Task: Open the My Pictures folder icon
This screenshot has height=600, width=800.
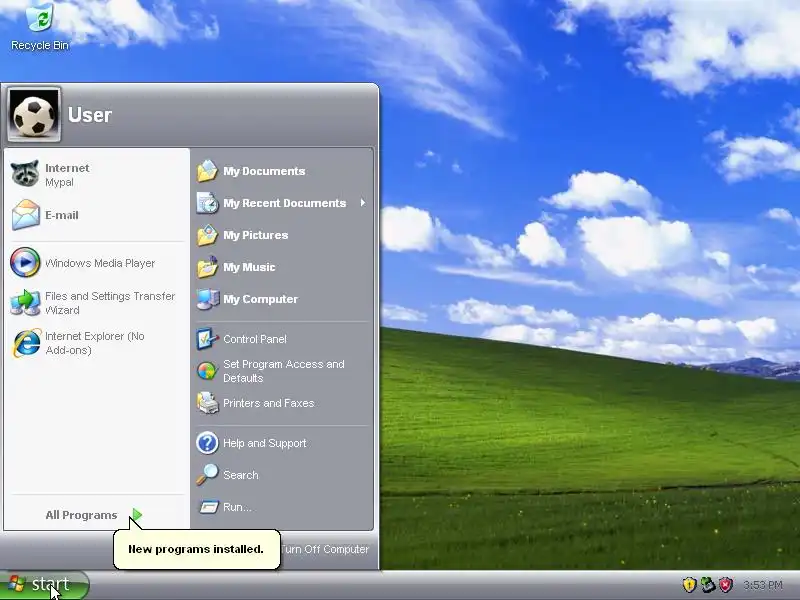Action: pyautogui.click(x=207, y=235)
